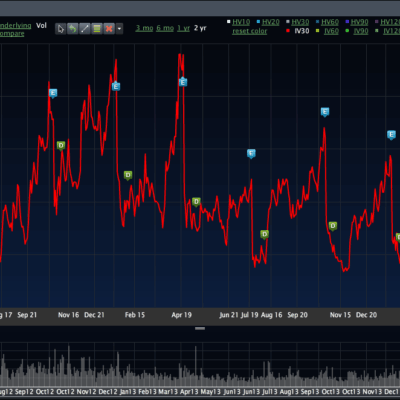Click the Nov 16 date label
Viewport: 400px width, 400px height.
[x=68, y=315]
